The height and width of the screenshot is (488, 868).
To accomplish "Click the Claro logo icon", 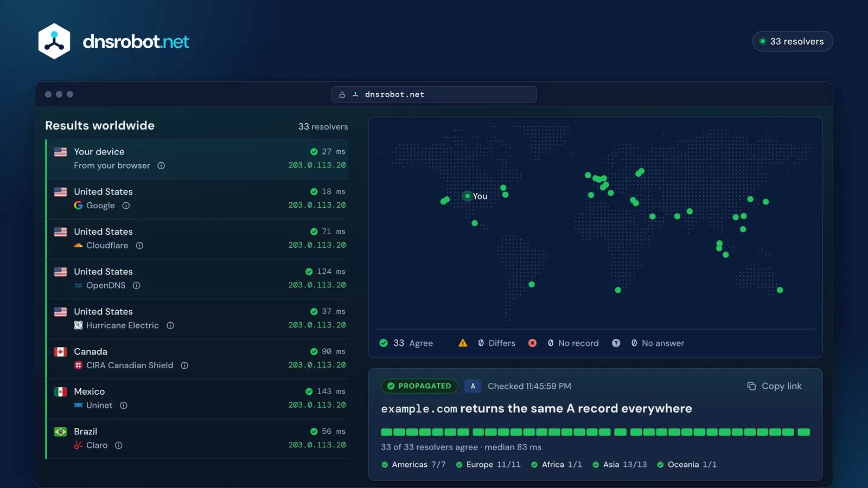I will coord(79,445).
